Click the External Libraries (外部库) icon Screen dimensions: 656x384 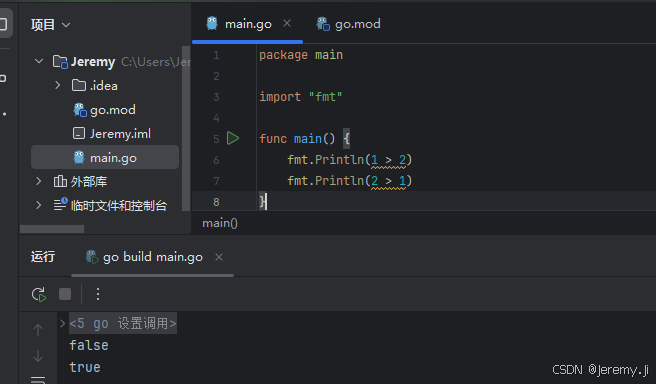[60, 181]
